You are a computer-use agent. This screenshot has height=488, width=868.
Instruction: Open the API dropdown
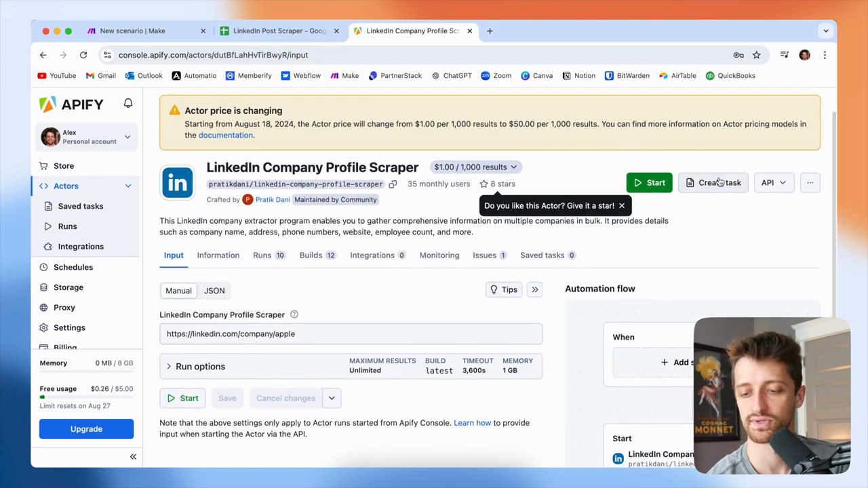[774, 182]
